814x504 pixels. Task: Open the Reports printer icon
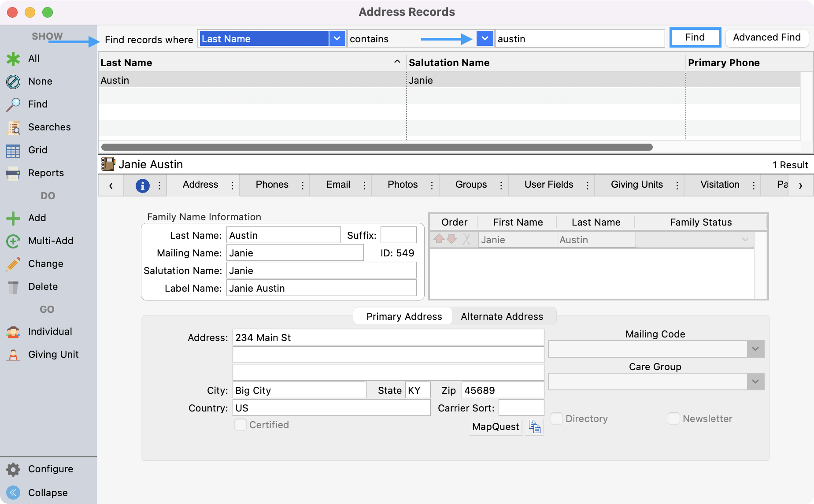pos(13,173)
